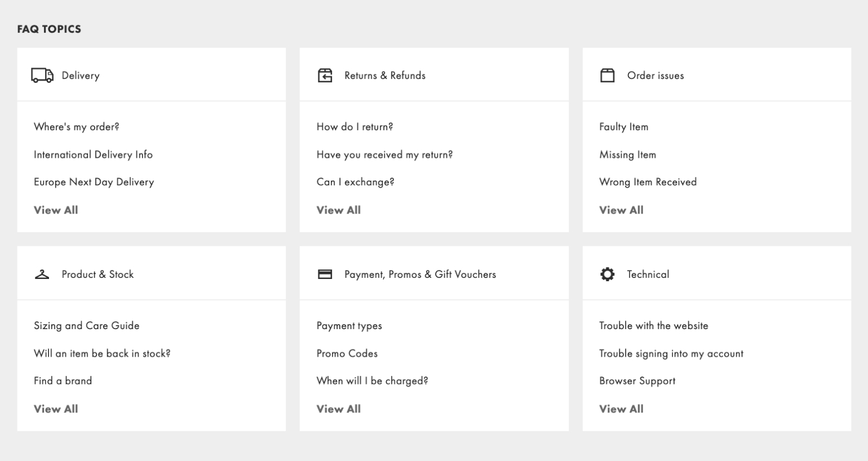Screen dimensions: 868x461
Task: Open the Browser Support link
Action: (x=637, y=381)
